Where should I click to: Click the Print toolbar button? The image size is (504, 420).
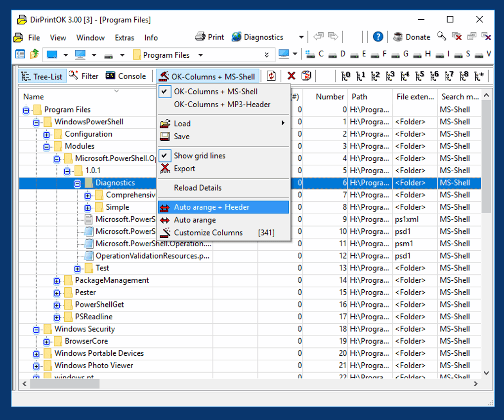coord(210,37)
